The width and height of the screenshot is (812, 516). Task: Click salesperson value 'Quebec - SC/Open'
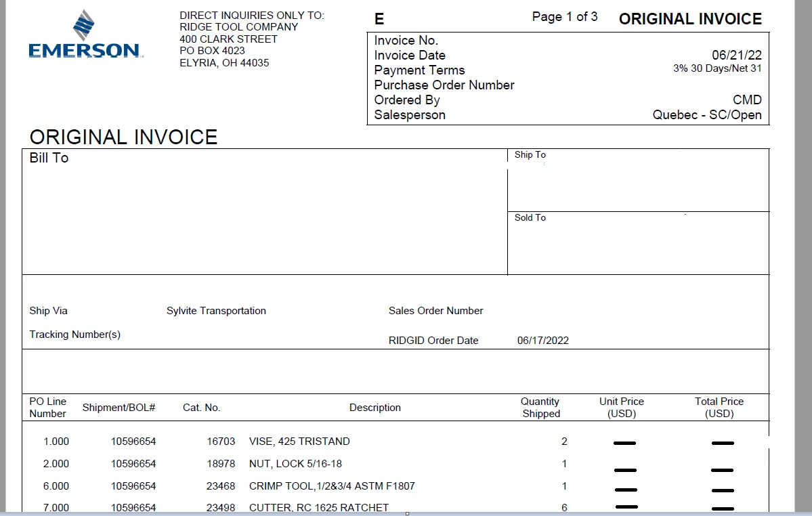[x=707, y=115]
